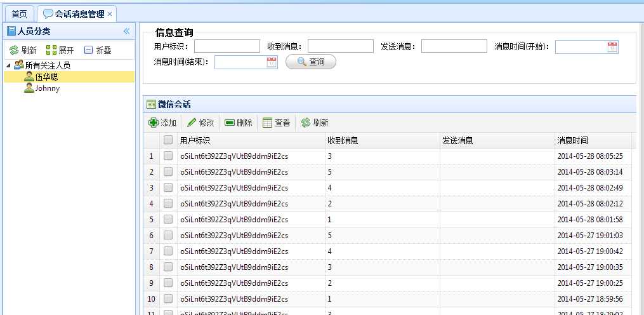Check the checkbox for row 7

168,251
